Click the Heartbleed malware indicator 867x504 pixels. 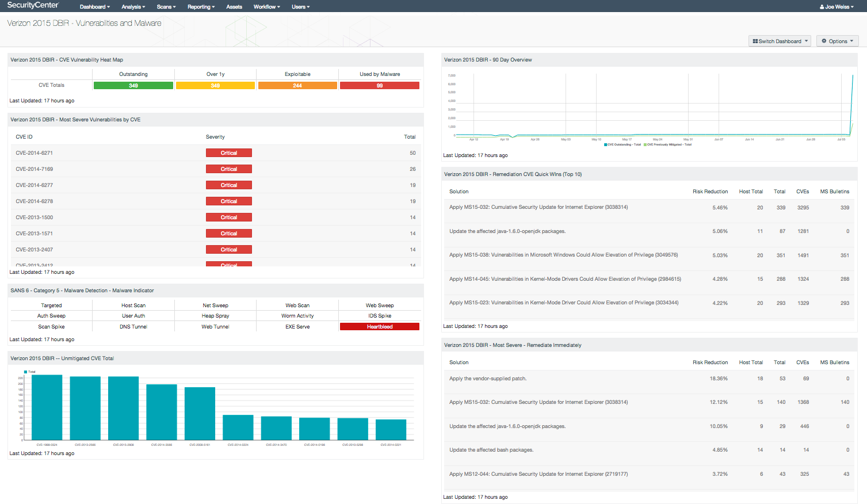(x=379, y=326)
